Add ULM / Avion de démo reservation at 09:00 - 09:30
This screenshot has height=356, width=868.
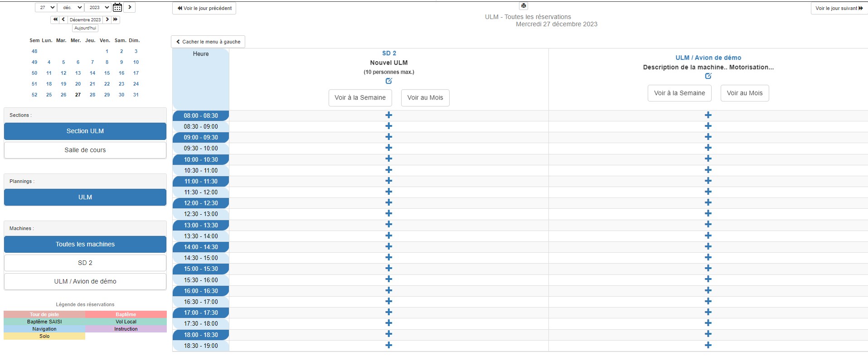click(x=708, y=137)
